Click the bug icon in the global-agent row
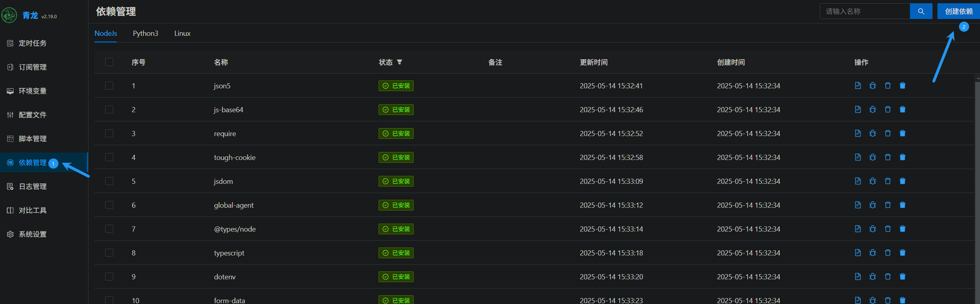The height and width of the screenshot is (304, 980). (x=873, y=205)
